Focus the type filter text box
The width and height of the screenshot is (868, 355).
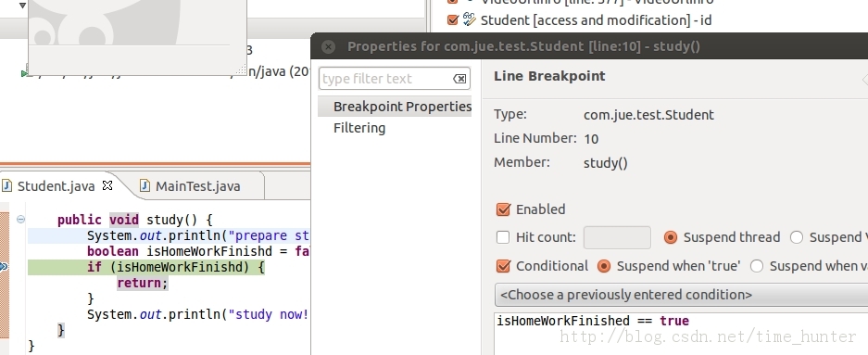[x=386, y=79]
